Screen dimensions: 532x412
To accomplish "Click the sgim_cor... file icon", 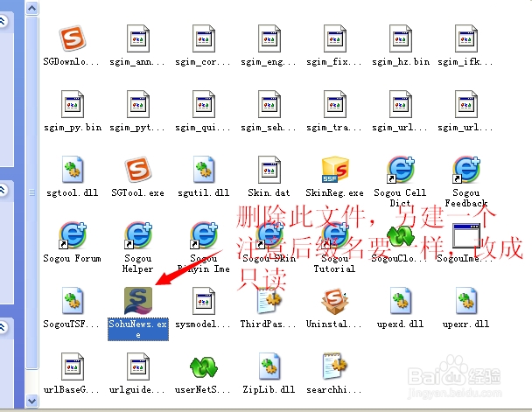I will coord(203,38).
